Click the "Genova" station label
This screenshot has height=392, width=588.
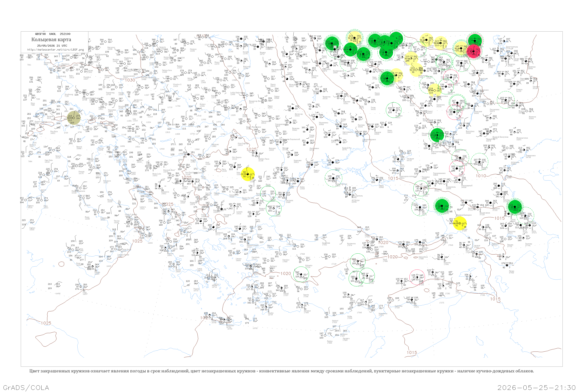tap(58, 156)
